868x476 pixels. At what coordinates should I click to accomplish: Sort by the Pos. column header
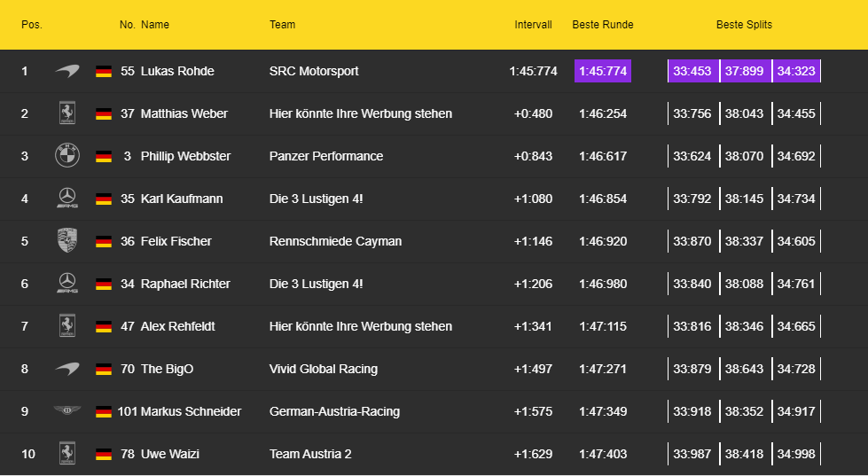click(x=32, y=25)
